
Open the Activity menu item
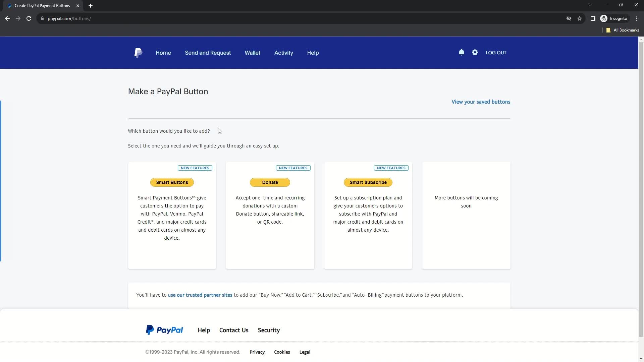click(283, 53)
